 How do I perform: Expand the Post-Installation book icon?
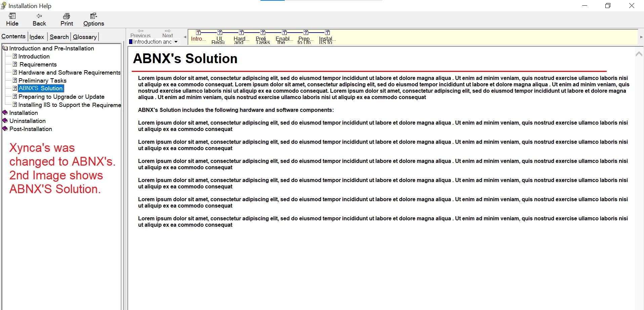tap(5, 129)
